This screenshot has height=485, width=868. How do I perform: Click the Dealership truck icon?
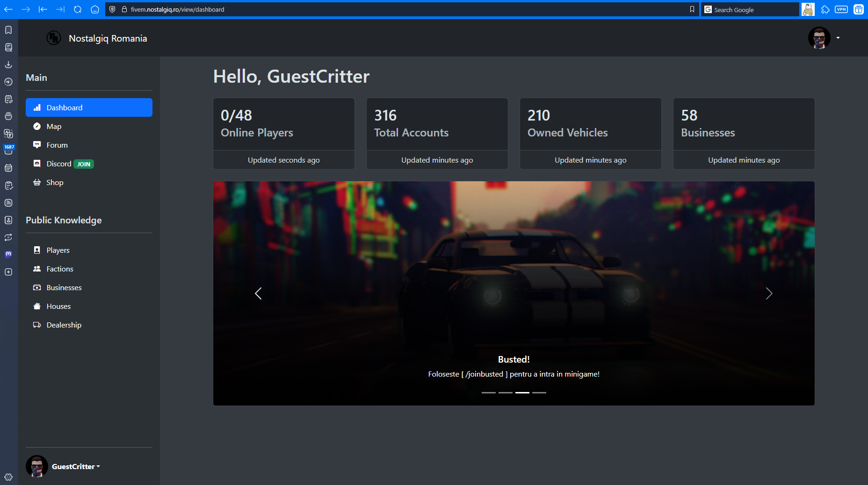pos(37,325)
